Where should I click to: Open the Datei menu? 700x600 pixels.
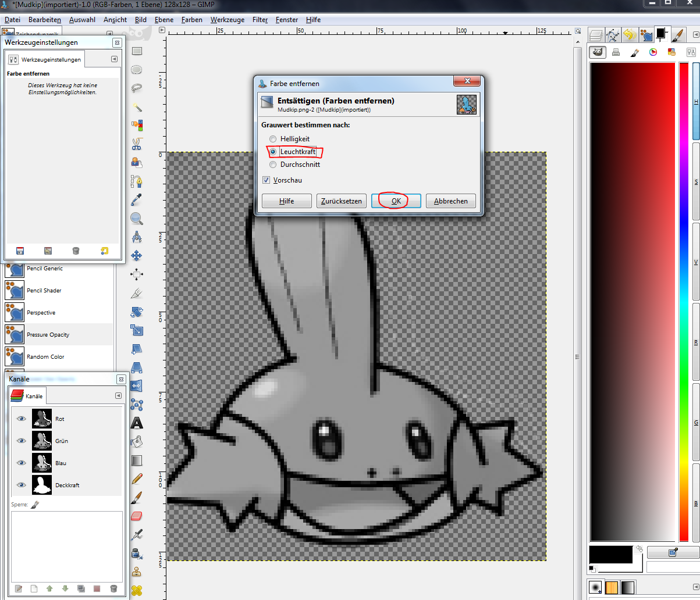(x=12, y=20)
